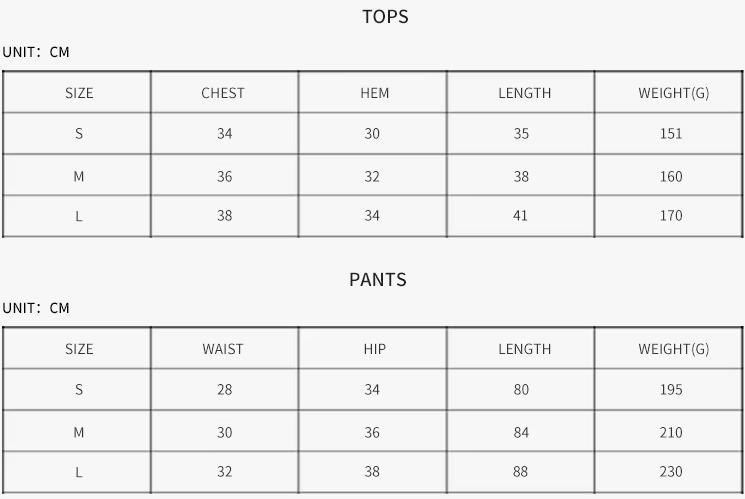Select tops size L weight value 170

(671, 215)
